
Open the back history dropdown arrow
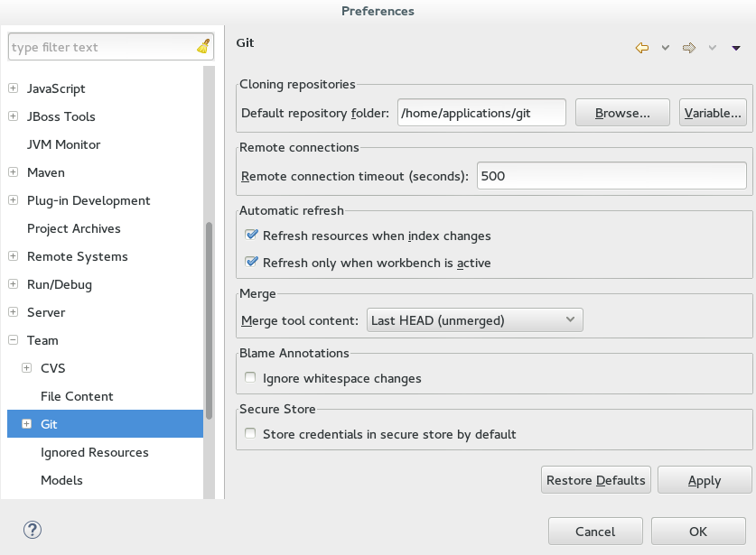coord(666,48)
